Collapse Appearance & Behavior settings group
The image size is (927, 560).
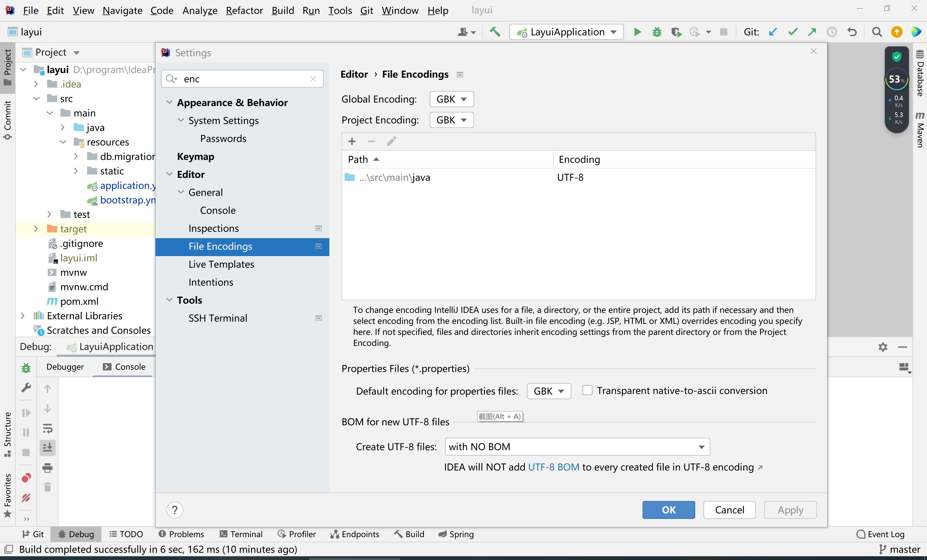[170, 102]
